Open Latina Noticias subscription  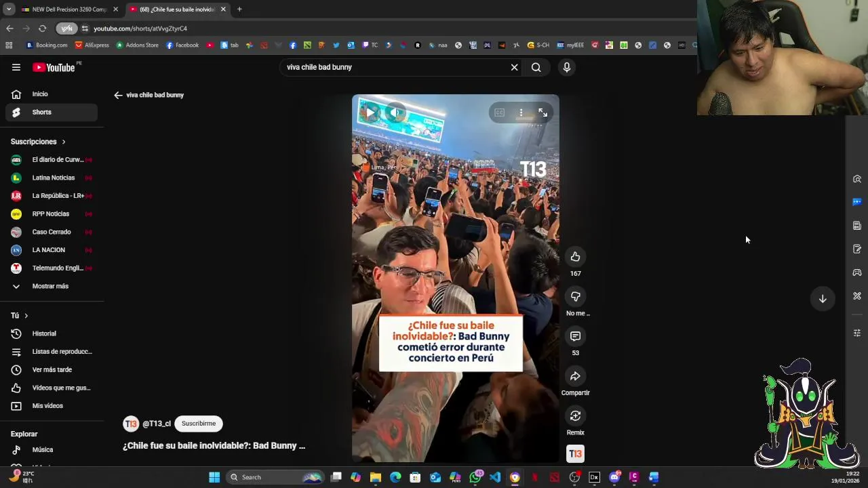(x=52, y=178)
